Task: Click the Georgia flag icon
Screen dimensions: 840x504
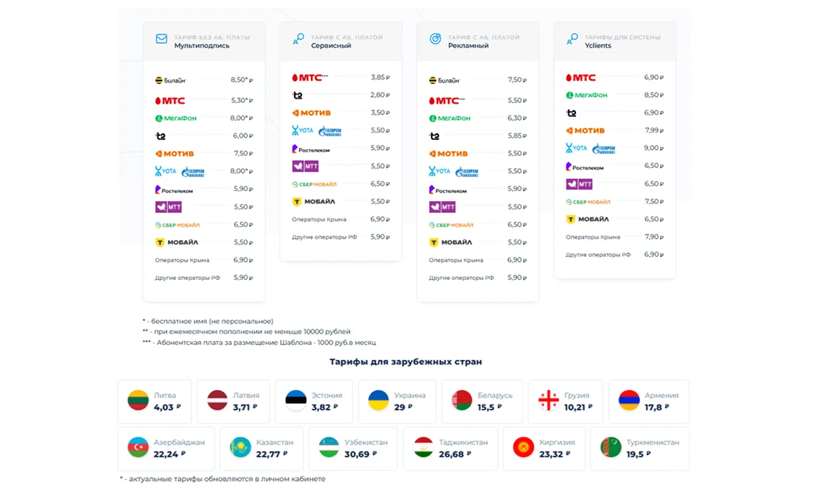Action: pyautogui.click(x=548, y=401)
